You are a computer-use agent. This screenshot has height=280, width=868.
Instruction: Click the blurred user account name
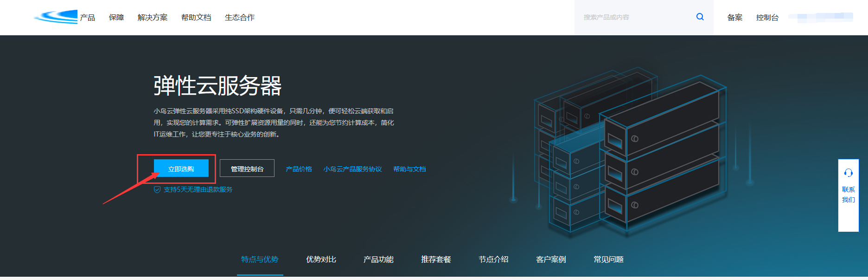(x=821, y=17)
